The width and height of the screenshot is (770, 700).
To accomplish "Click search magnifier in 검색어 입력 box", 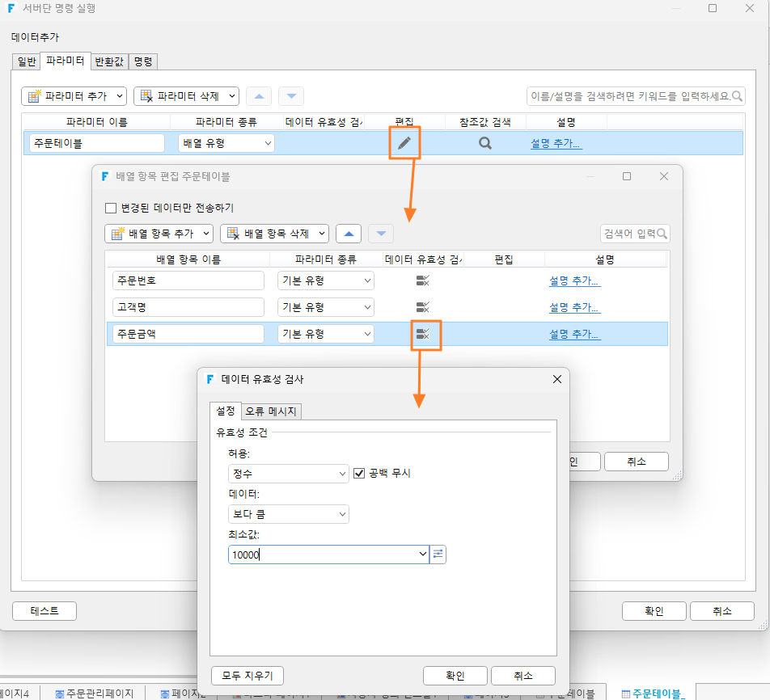I will (x=662, y=234).
